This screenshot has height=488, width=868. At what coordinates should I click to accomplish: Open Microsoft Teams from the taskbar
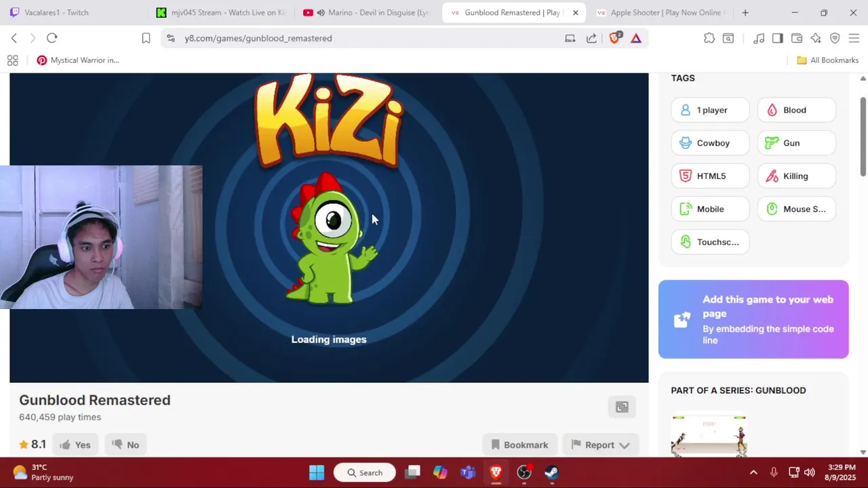[468, 472]
